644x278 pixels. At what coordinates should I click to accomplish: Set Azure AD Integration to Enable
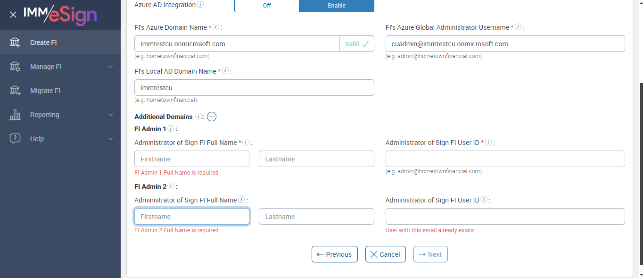[336, 6]
